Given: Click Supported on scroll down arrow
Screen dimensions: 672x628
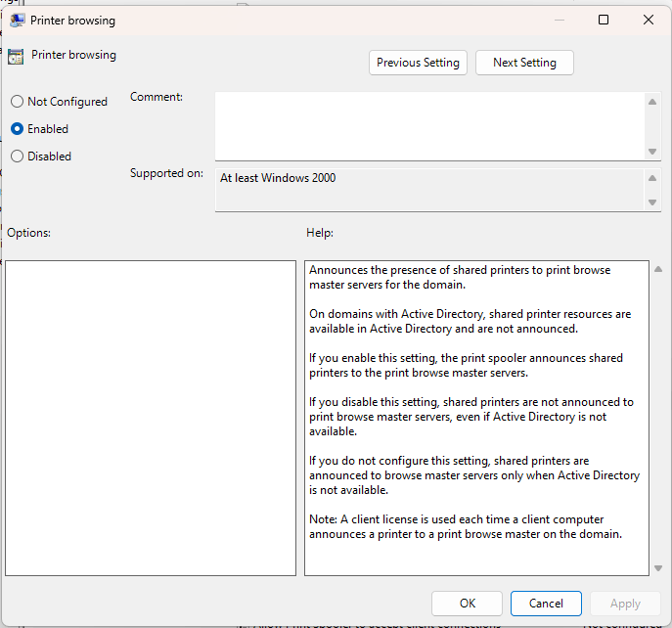Looking at the screenshot, I should pyautogui.click(x=652, y=202).
